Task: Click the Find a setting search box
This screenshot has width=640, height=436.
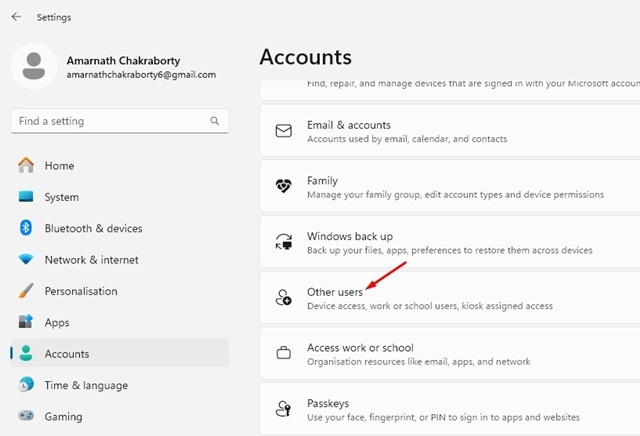Action: (x=120, y=121)
